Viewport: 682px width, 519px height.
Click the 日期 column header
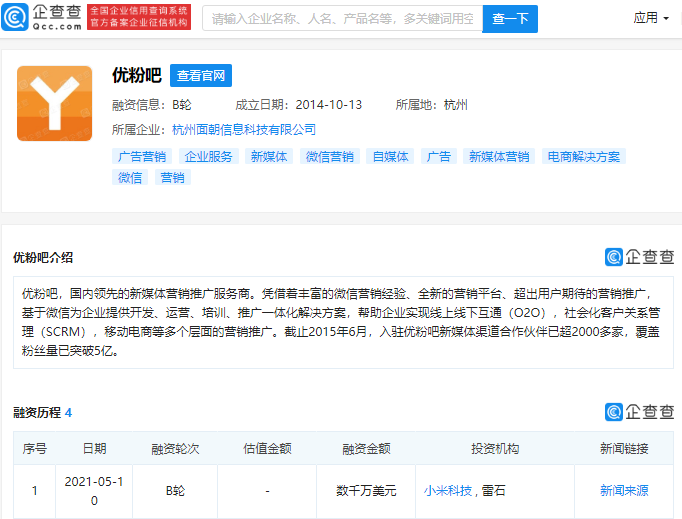pos(94,449)
